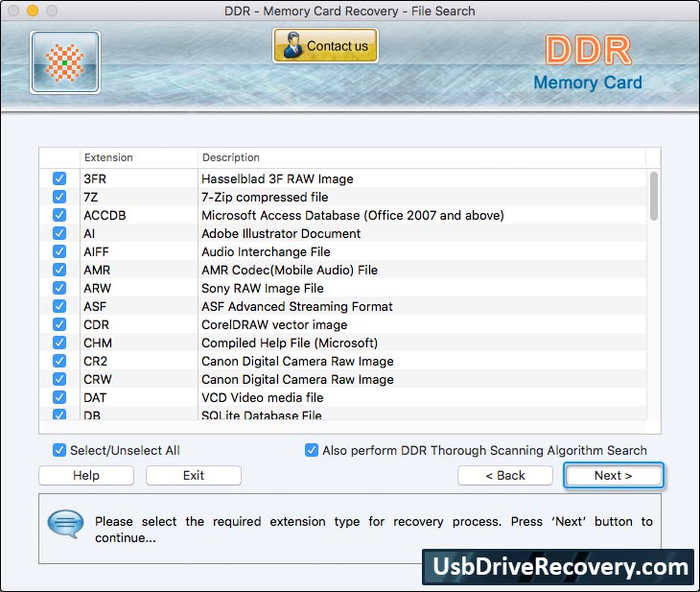Click the Exit button
Screen dimensions: 700x592
pyautogui.click(x=194, y=475)
